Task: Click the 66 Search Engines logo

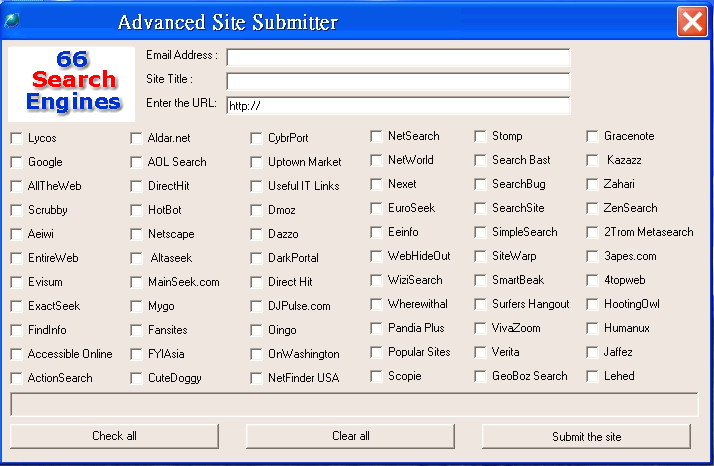Action: coord(72,81)
